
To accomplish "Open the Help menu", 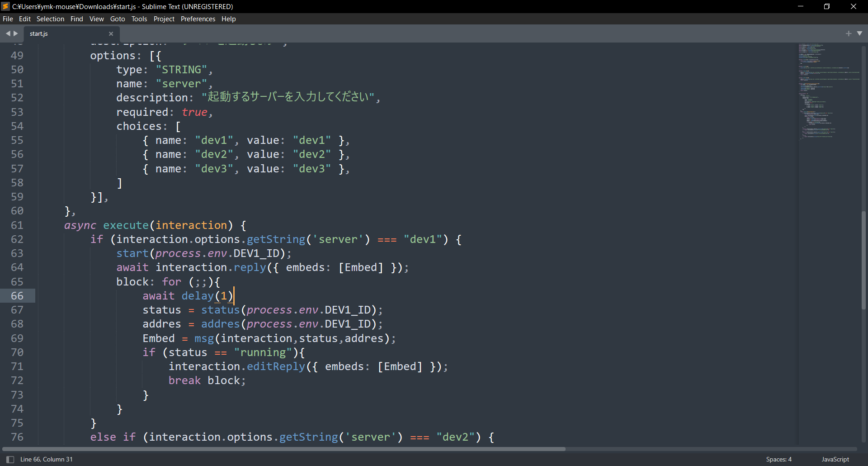I will [x=229, y=19].
